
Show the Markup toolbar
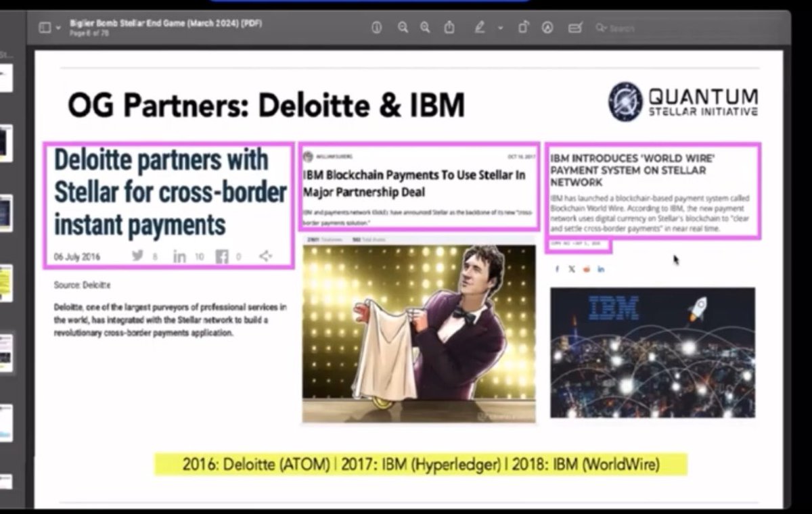click(x=547, y=27)
